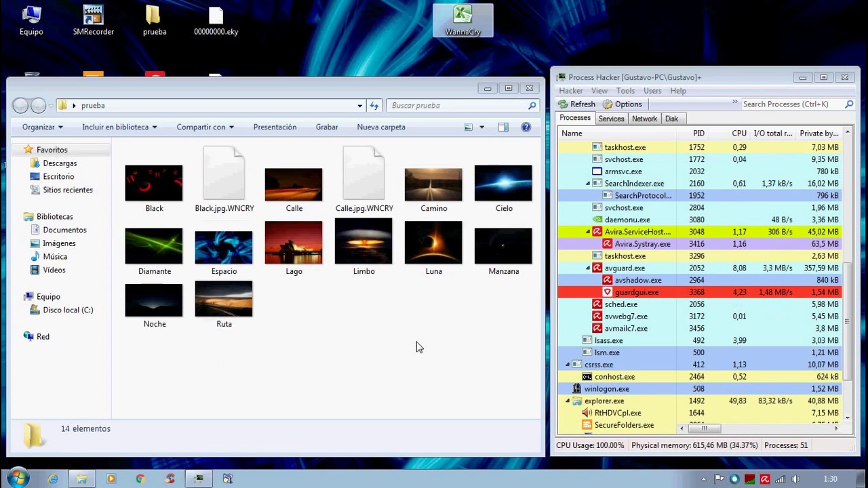Switch to the Services tab
The image size is (868, 488).
pos(611,119)
